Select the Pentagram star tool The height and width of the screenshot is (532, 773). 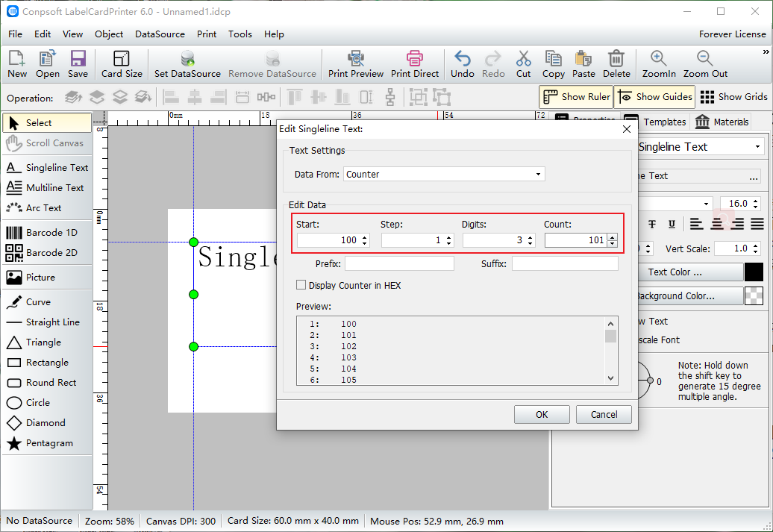click(47, 443)
